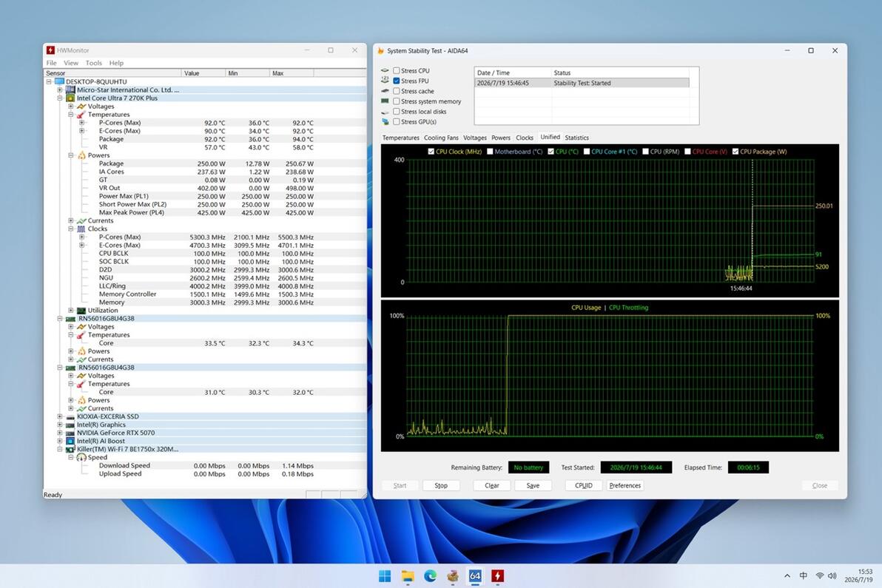Click the thermometer icon beside CPU Temperatures

pos(81,115)
